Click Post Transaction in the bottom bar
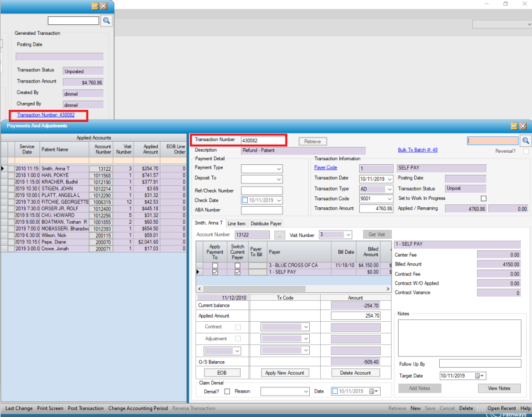This screenshot has height=417, width=532. [85, 408]
